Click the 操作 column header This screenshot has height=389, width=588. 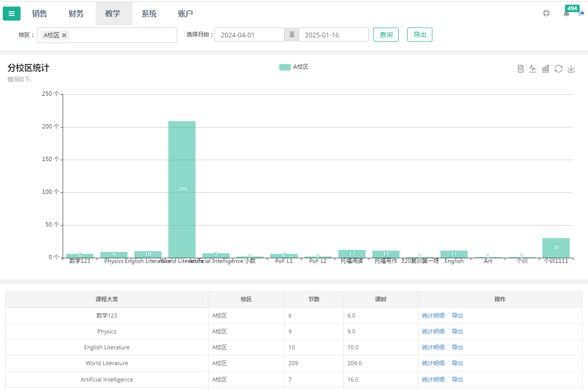tap(500, 299)
